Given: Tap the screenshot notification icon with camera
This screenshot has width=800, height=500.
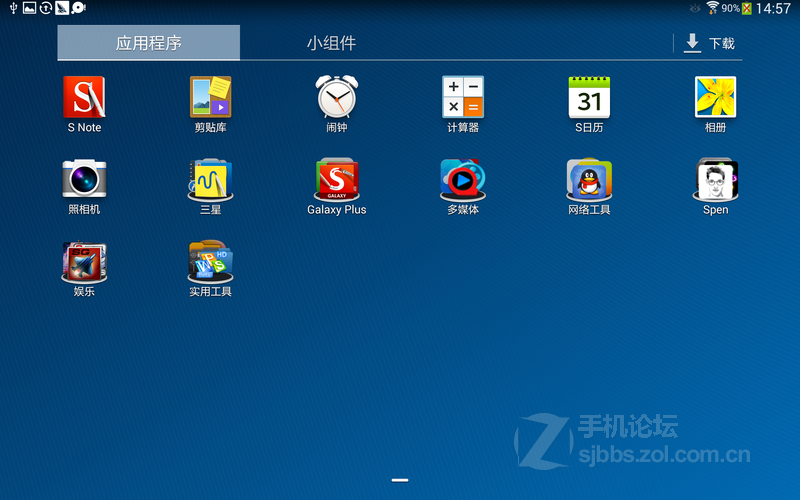Looking at the screenshot, I should pyautogui.click(x=78, y=8).
